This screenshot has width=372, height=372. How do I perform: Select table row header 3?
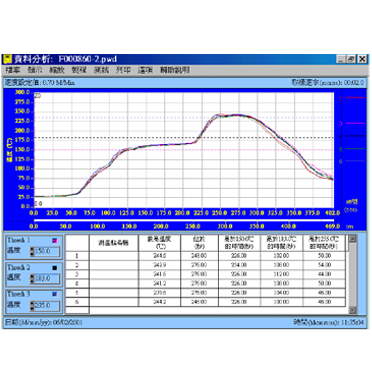pyautogui.click(x=77, y=274)
